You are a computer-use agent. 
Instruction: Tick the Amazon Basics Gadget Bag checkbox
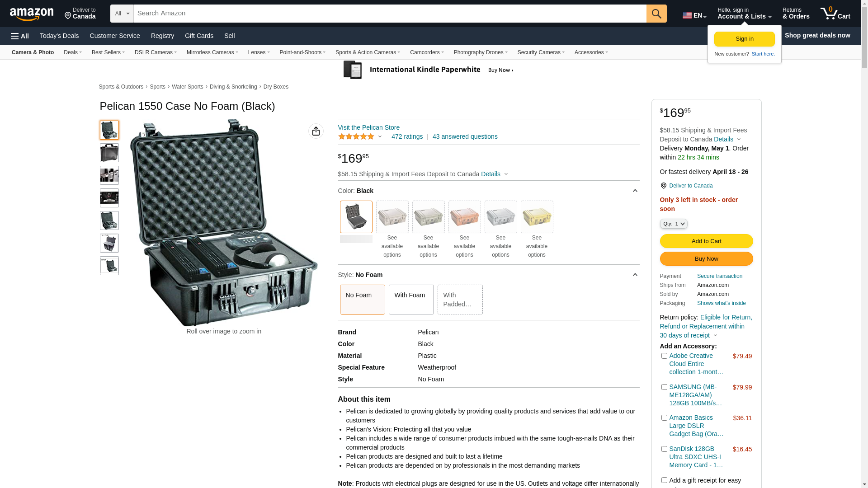coord(664,418)
